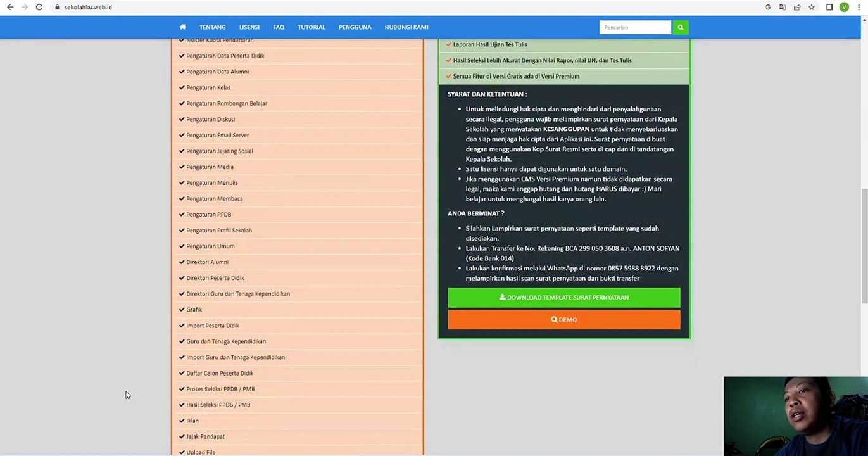Open the LISENSI menu item
Screen dimensions: 868x456
[x=249, y=27]
